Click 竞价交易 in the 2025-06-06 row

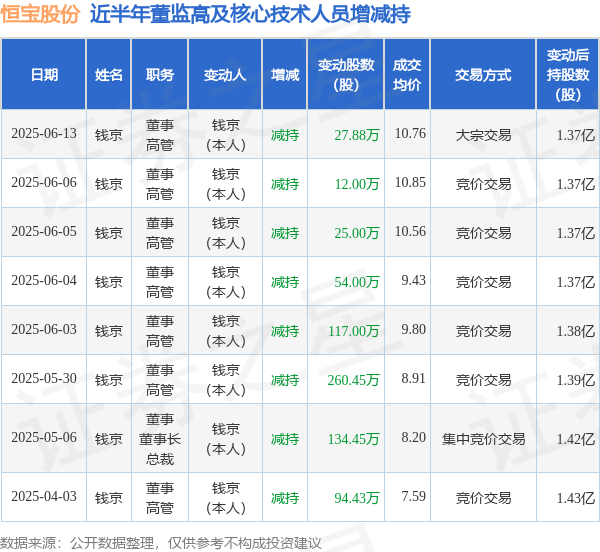pos(483,184)
